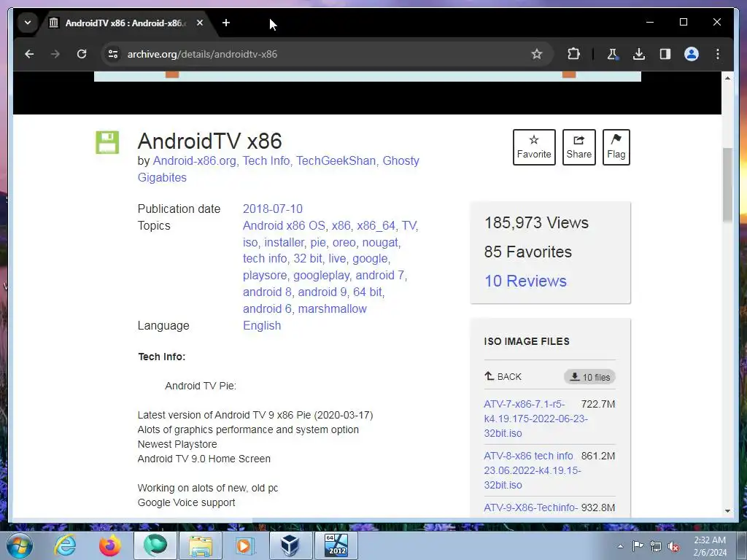The height and width of the screenshot is (560, 747).
Task: Open the 10 Reviews link
Action: click(x=525, y=281)
